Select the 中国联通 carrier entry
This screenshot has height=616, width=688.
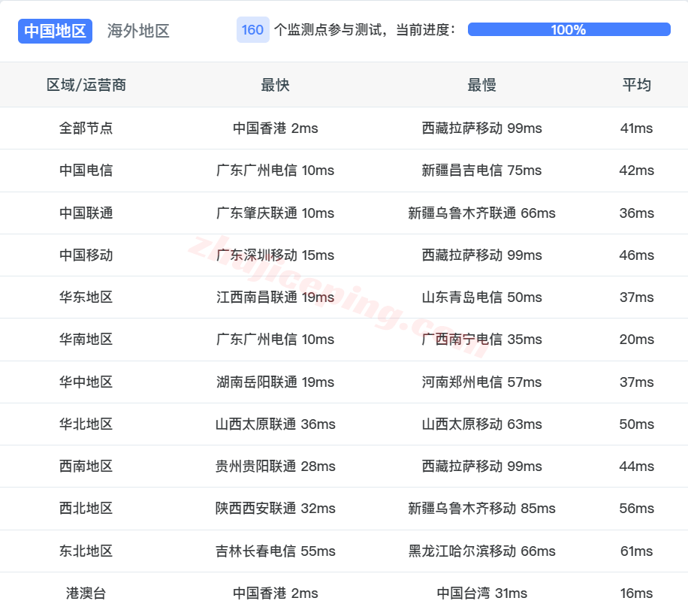pos(86,213)
